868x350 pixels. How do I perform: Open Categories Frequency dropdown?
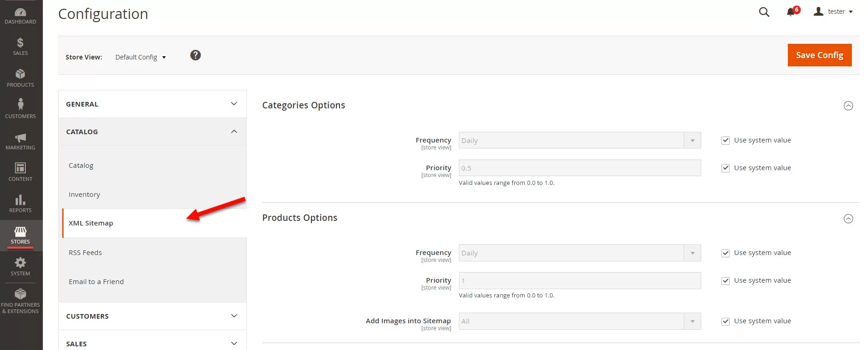(x=580, y=141)
